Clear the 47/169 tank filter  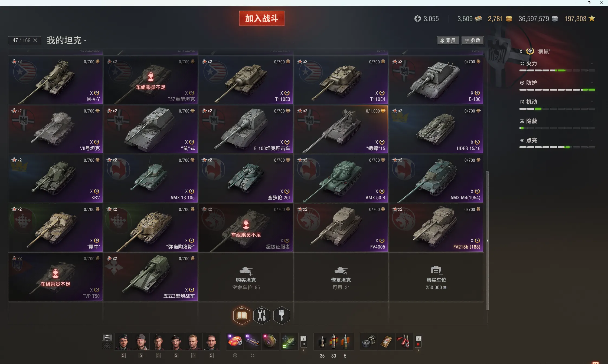(35, 40)
